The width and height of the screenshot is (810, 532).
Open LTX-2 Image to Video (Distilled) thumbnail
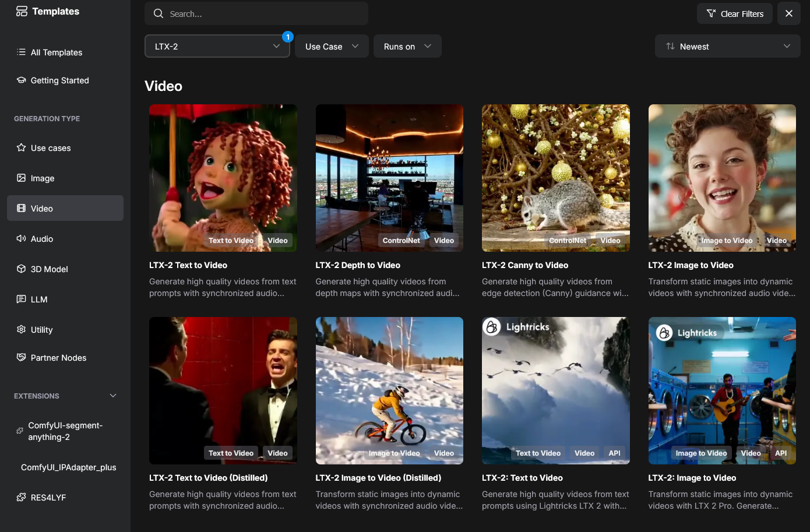tap(389, 390)
